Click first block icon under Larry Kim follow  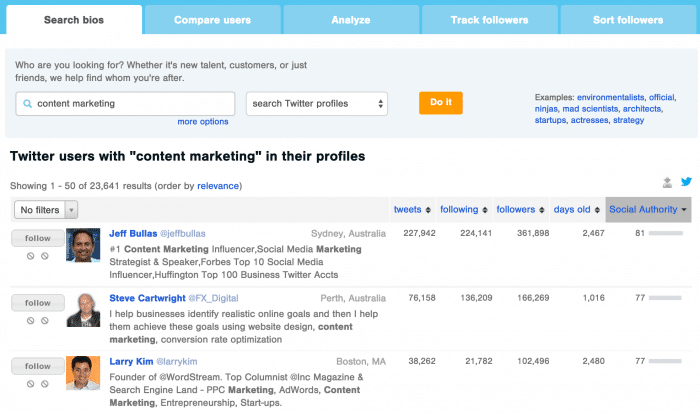(x=30, y=384)
